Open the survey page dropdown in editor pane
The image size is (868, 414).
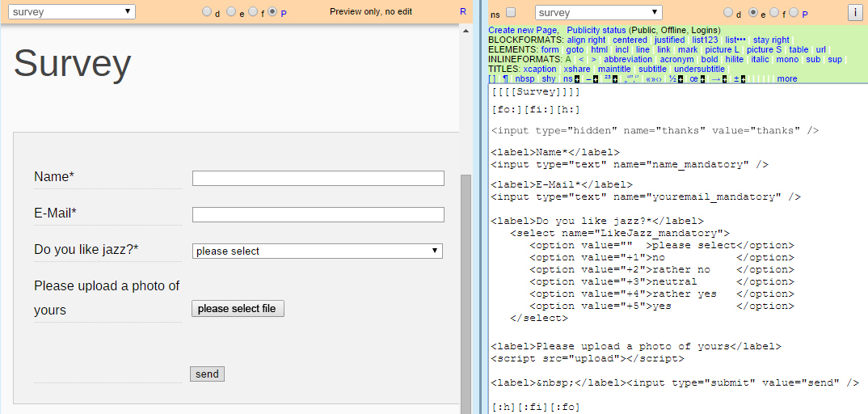598,13
